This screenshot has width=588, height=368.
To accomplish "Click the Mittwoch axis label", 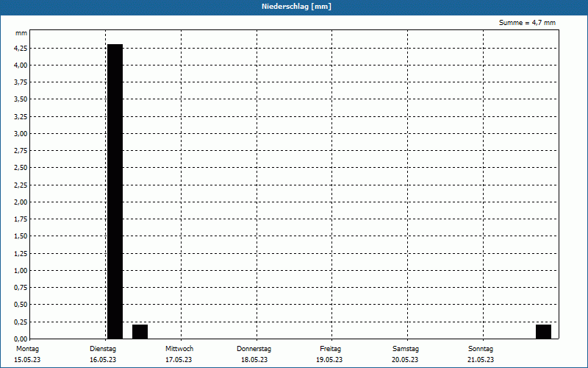I will [179, 349].
